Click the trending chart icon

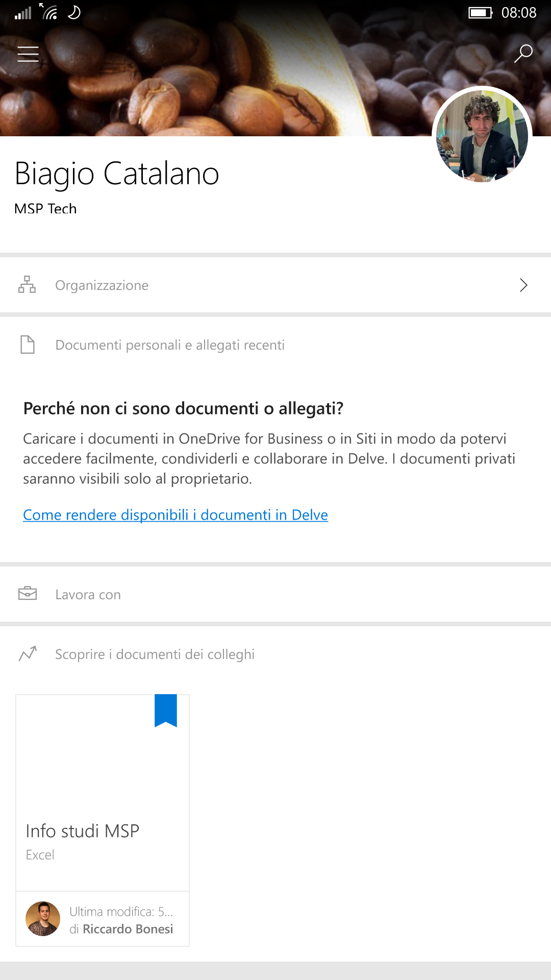pos(28,653)
